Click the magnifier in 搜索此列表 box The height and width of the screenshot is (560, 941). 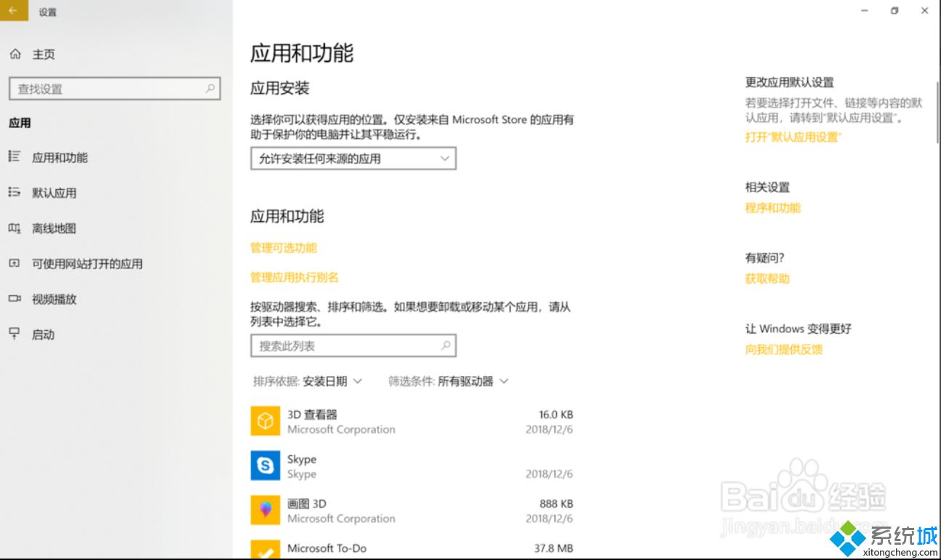tap(446, 345)
